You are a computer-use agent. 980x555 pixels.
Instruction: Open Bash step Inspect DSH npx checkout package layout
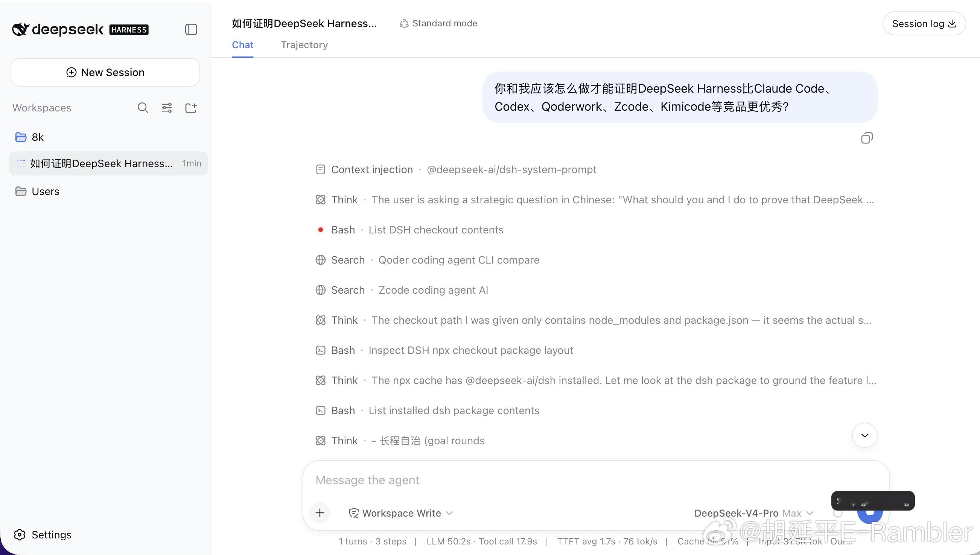444,350
